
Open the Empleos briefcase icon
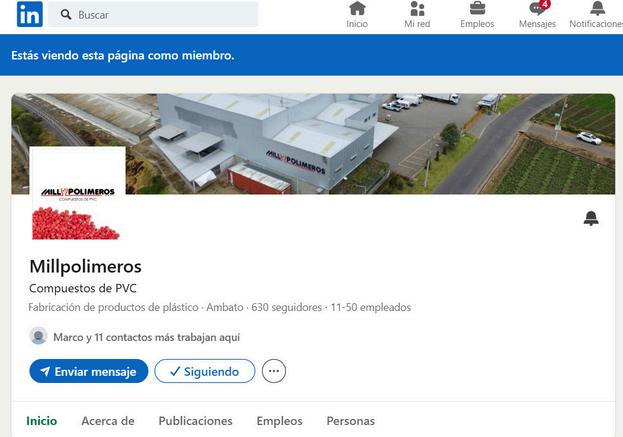[x=477, y=15]
